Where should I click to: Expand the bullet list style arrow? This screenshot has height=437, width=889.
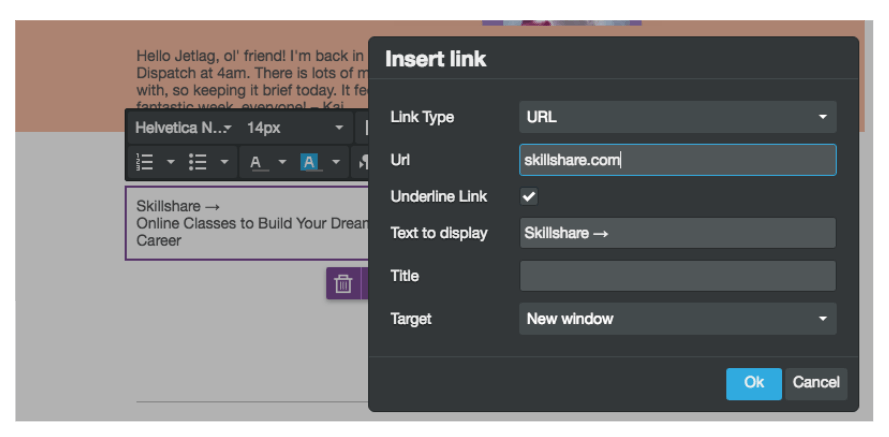pyautogui.click(x=225, y=162)
